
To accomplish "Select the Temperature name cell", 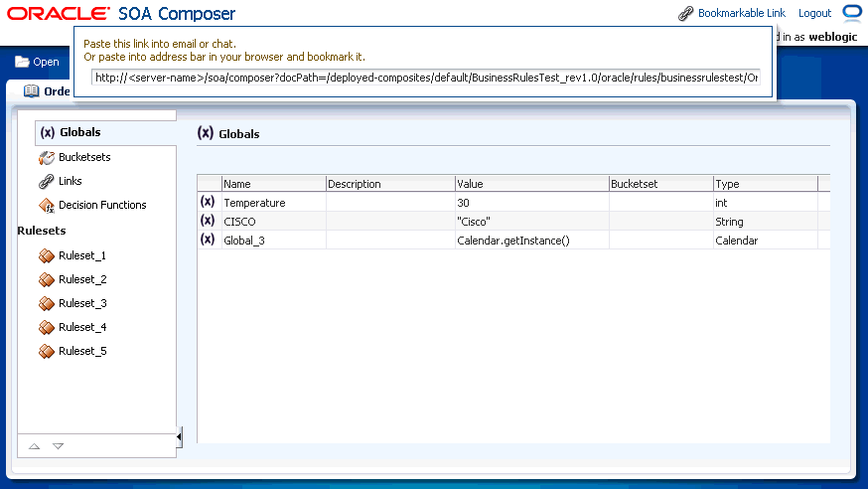I will coord(273,203).
